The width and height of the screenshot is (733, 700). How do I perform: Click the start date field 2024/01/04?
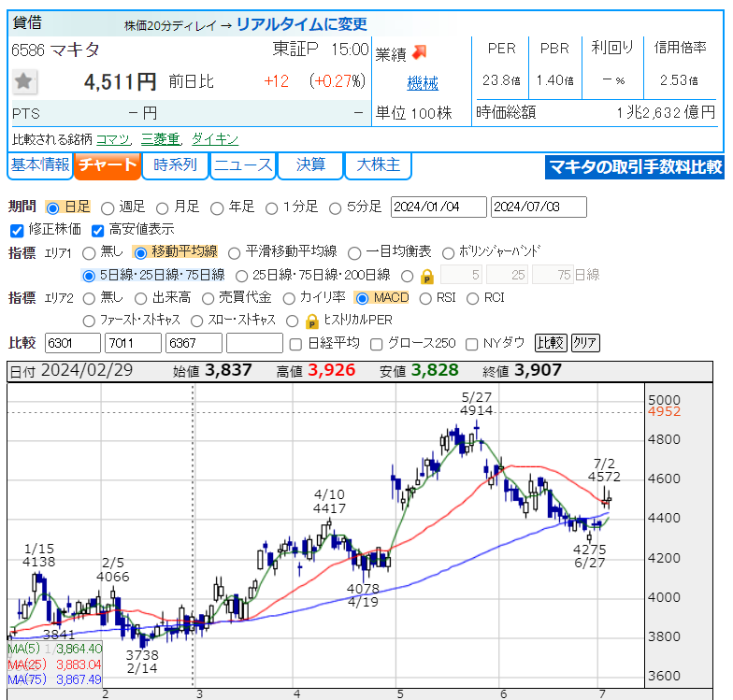coord(438,207)
